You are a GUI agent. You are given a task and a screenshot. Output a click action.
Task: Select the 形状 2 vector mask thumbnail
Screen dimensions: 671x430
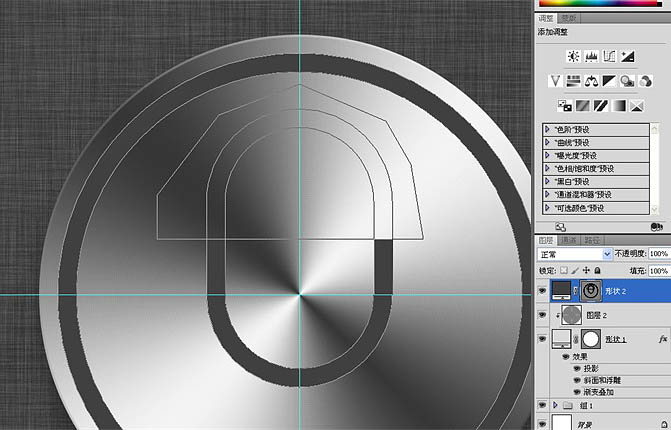point(591,291)
